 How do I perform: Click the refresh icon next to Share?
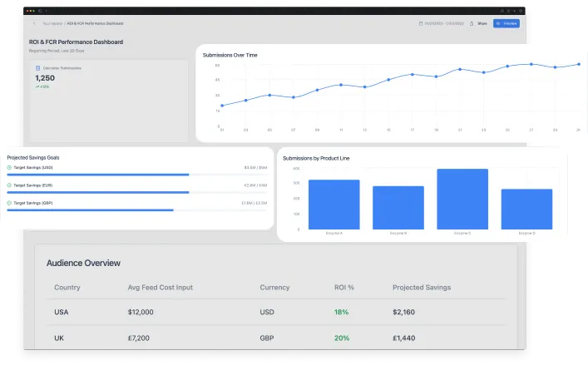point(471,23)
